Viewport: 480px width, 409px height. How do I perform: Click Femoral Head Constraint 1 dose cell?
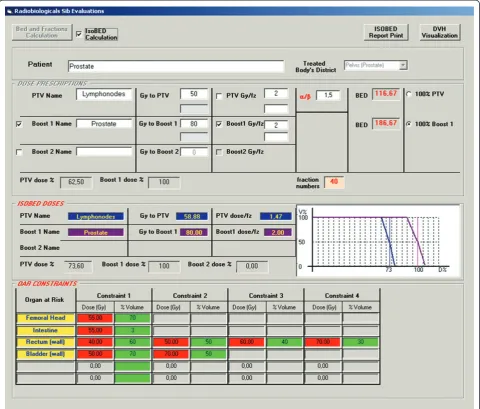[95, 318]
